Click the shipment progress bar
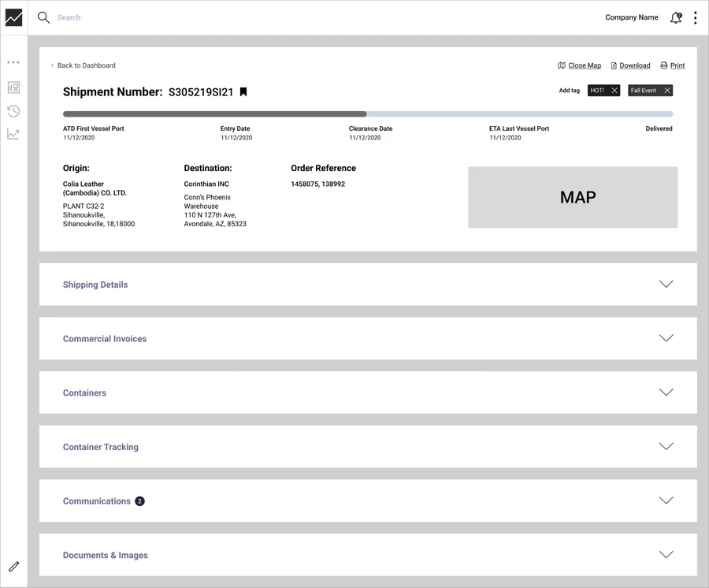709x588 pixels. click(368, 114)
